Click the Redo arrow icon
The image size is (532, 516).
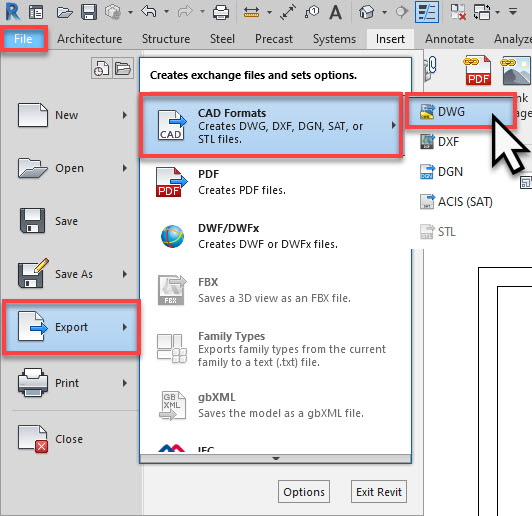click(x=185, y=12)
